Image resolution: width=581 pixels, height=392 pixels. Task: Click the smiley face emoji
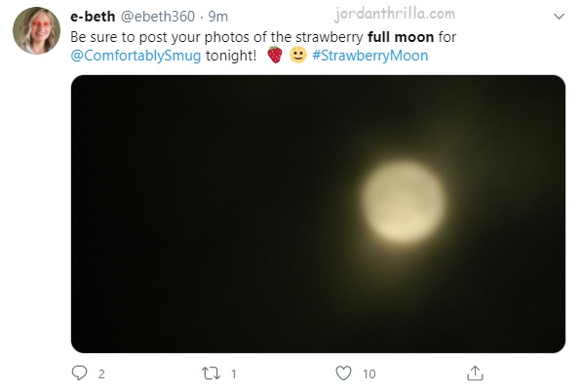pyautogui.click(x=298, y=55)
